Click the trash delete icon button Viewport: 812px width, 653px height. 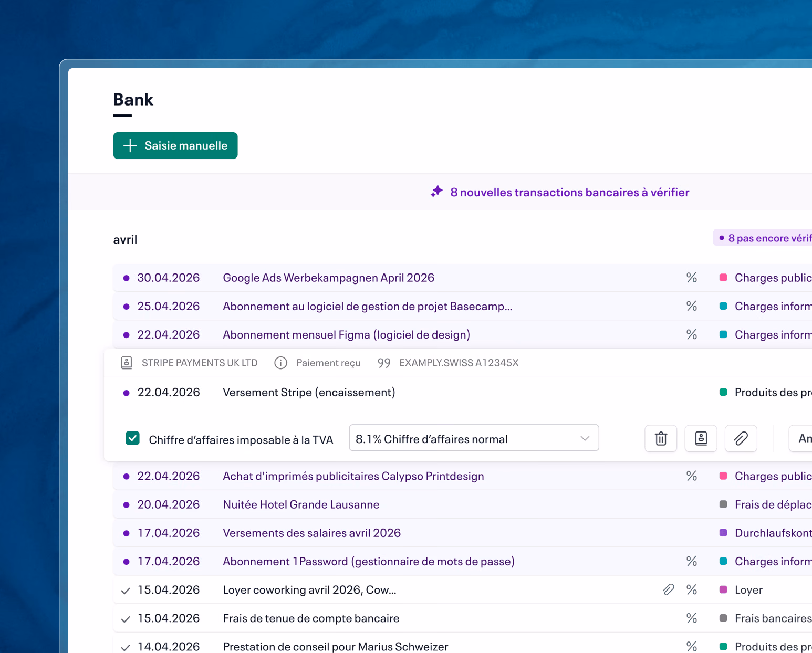point(661,438)
